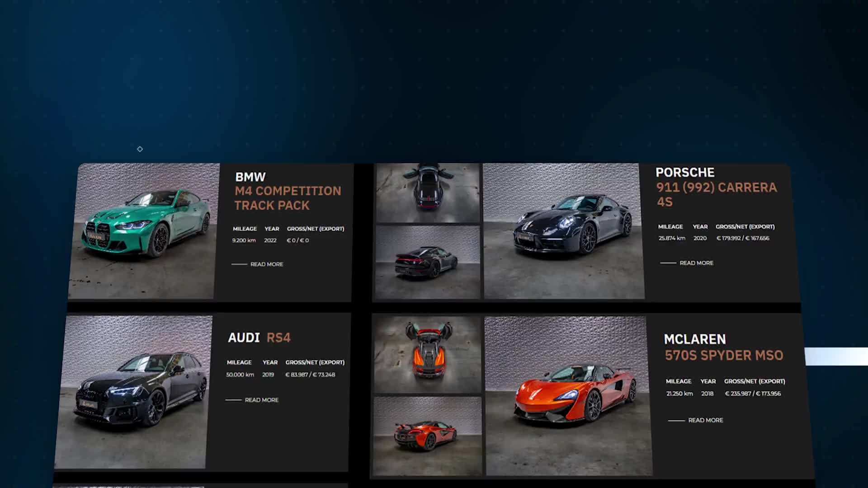Screen dimensions: 868x488
Task: Select 570S SPYDER MSO title
Action: click(x=724, y=356)
